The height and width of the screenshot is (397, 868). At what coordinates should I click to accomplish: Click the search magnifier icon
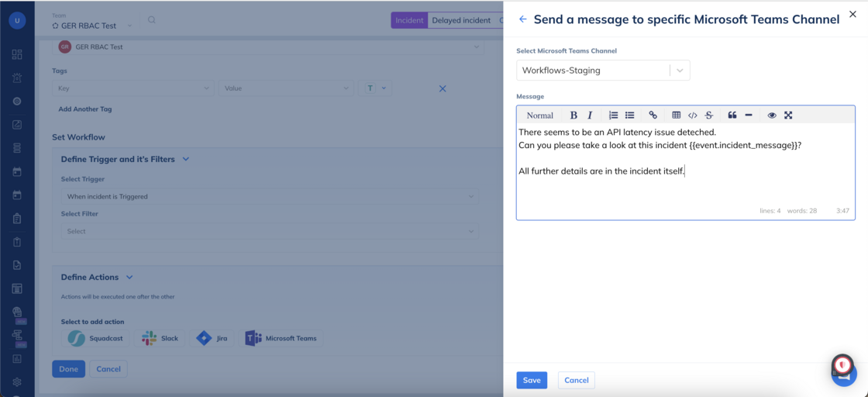pyautogui.click(x=152, y=20)
